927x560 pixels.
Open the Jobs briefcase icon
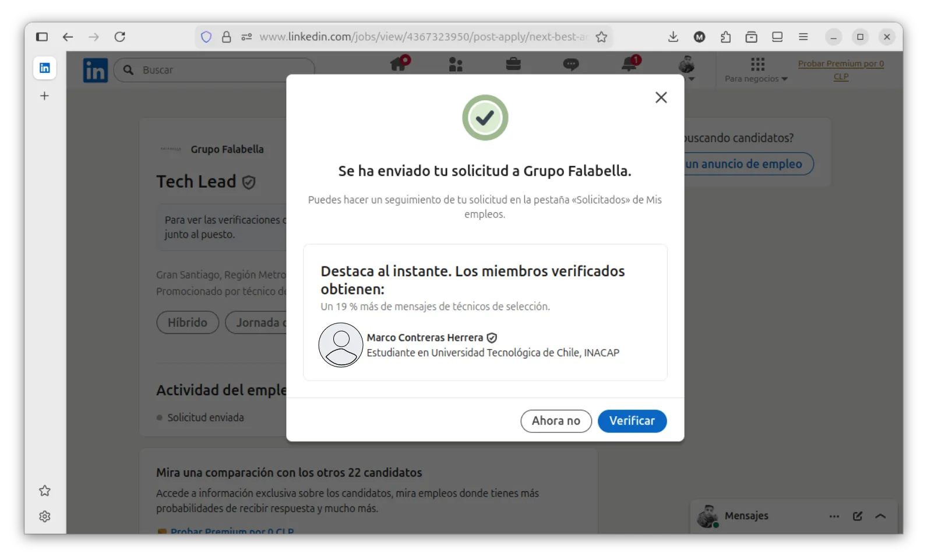tap(513, 64)
